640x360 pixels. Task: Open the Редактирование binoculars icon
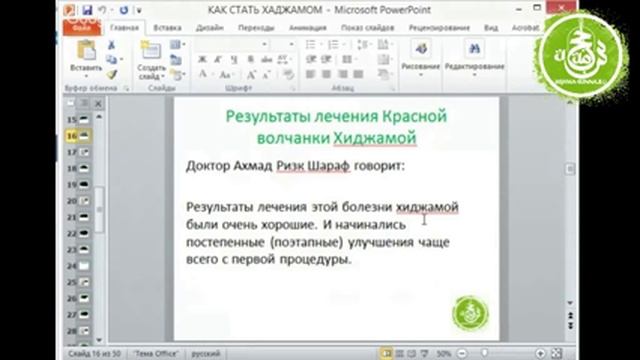pos(474,49)
